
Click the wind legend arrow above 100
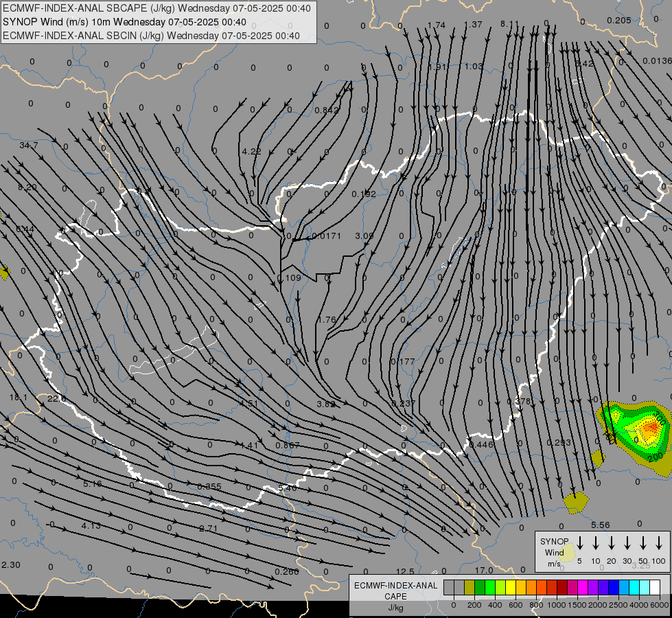pos(659,543)
